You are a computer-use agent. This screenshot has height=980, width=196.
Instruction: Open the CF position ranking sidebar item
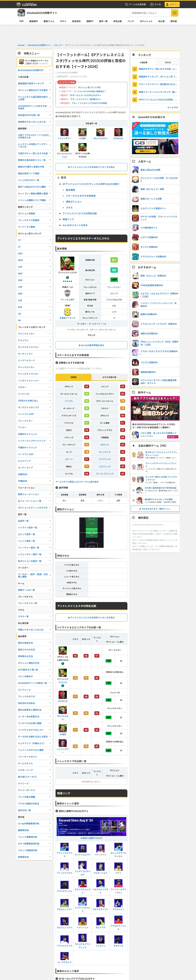34,240
